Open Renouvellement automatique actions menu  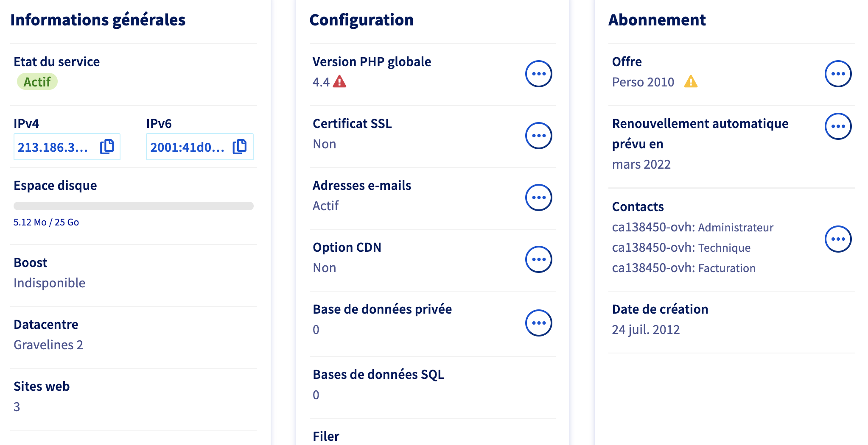pyautogui.click(x=838, y=126)
